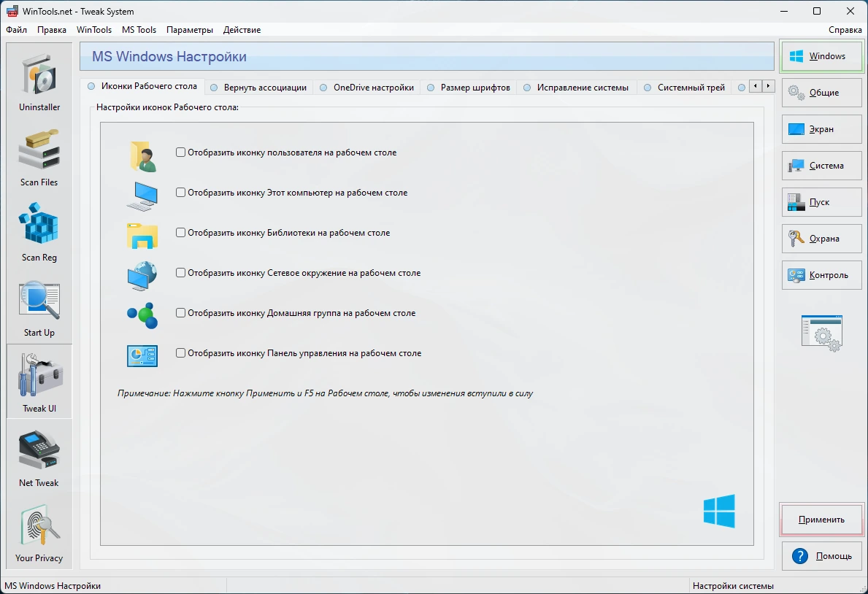The image size is (868, 594).
Task: Click the user folder icon
Action: pyautogui.click(x=142, y=155)
